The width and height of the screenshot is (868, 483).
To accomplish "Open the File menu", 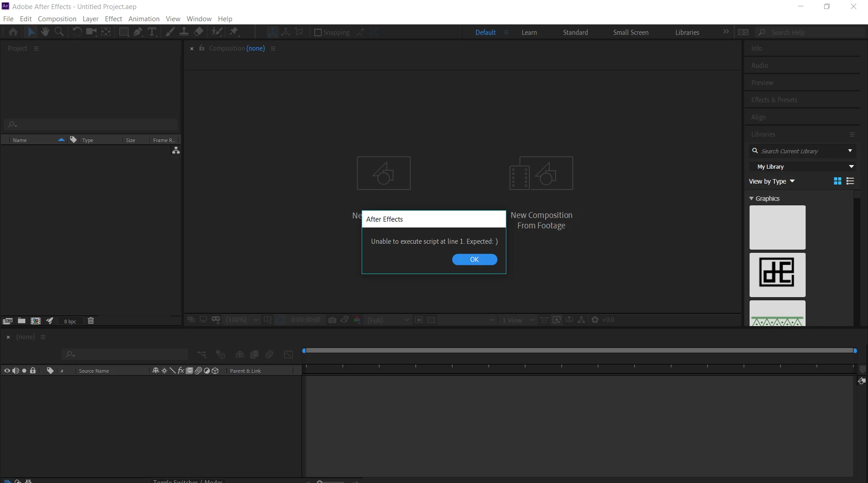I will pos(8,19).
